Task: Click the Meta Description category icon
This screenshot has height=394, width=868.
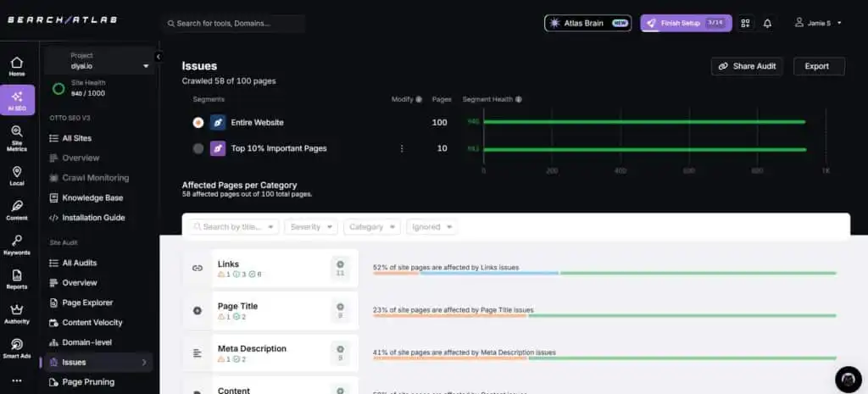Action: point(197,353)
